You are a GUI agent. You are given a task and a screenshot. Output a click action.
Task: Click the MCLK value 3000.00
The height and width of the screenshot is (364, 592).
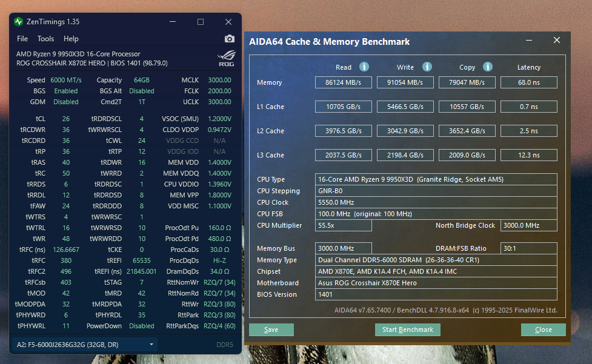click(219, 80)
